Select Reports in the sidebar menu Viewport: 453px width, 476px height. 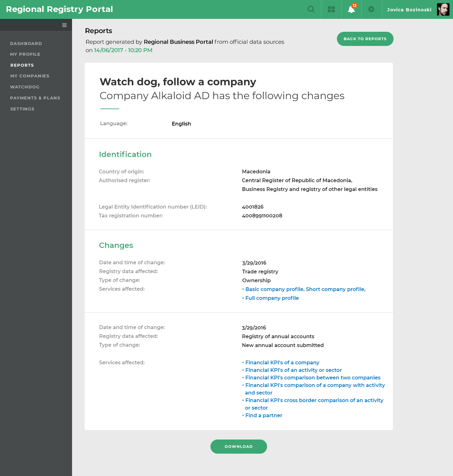pyautogui.click(x=22, y=65)
